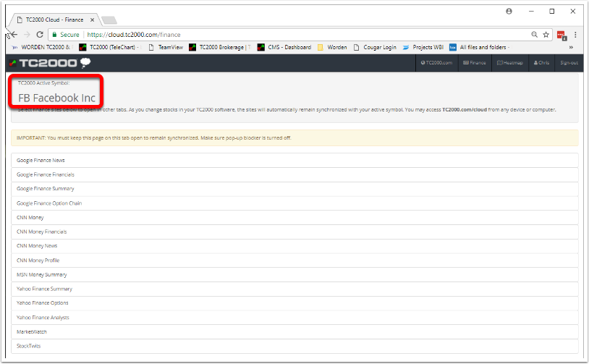Open the Chrome three-dot menu
Viewport: 589px width, 364px height.
click(x=575, y=35)
